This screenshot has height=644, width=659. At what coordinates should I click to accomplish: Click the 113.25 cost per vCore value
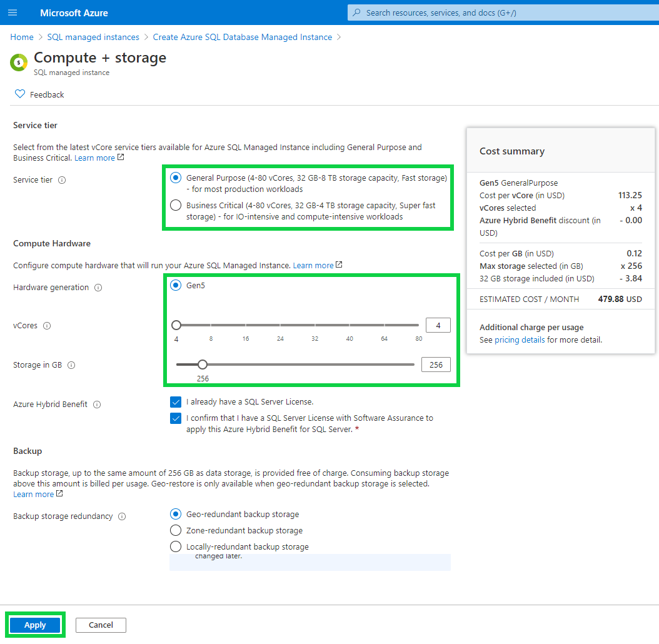click(630, 195)
